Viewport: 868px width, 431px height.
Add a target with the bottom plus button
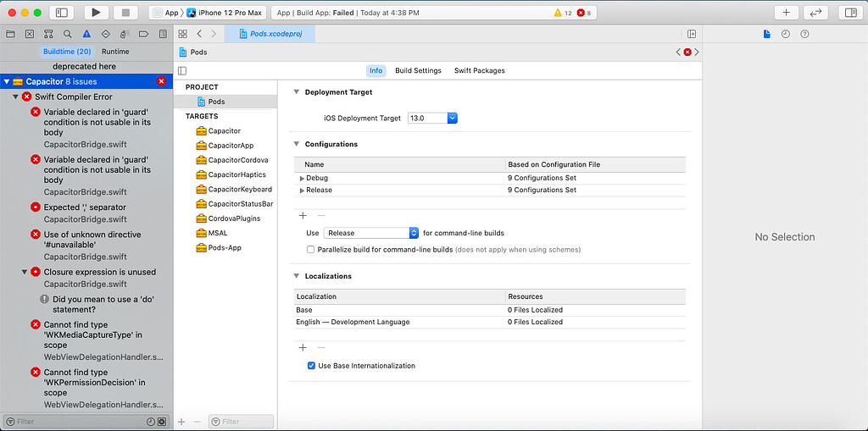[x=181, y=422]
